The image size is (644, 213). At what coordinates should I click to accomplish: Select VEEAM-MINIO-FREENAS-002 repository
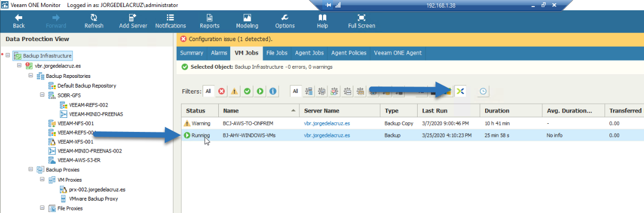(90, 151)
